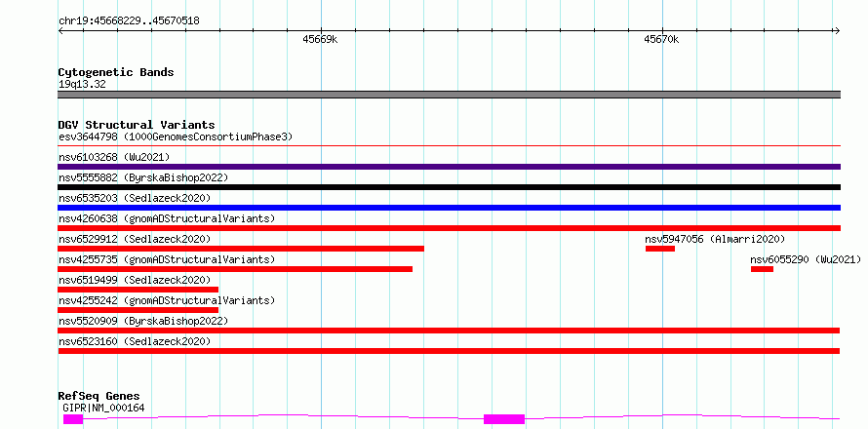
Task: Click the red bar under nsv6519499
Action: 138,290
